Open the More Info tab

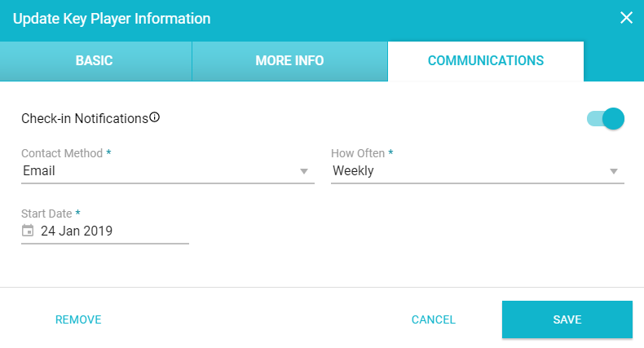pos(289,61)
